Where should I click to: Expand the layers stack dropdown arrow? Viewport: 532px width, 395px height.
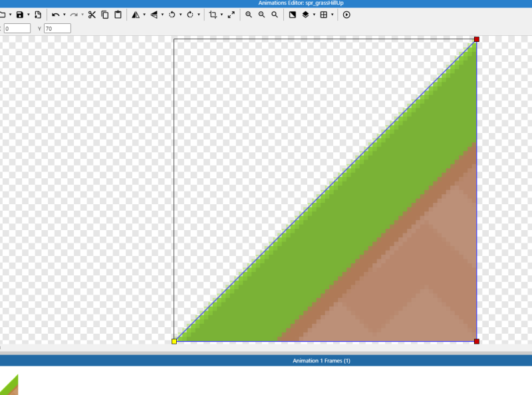[x=314, y=15]
